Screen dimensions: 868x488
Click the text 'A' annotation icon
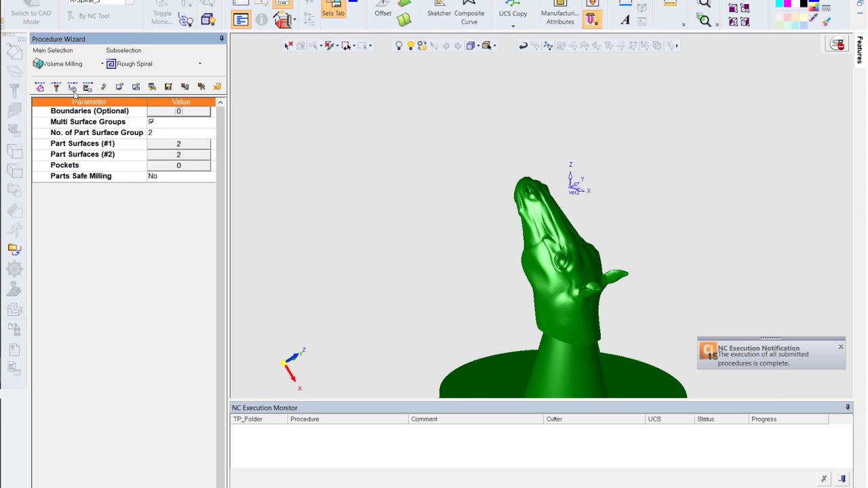coord(625,20)
